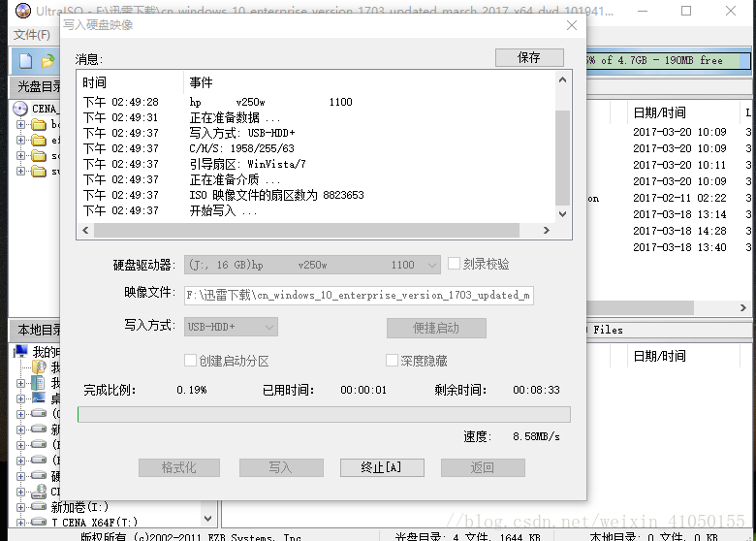This screenshot has height=541, width=756.
Task: Click the 格式化 button
Action: (x=179, y=467)
